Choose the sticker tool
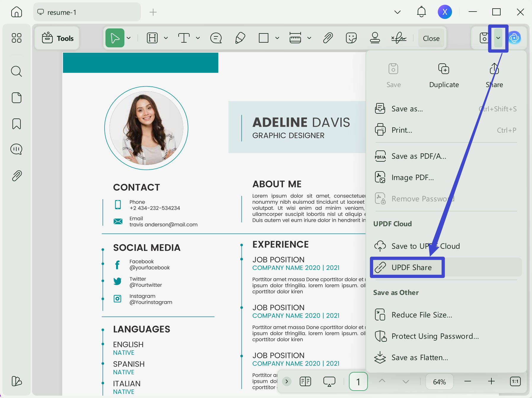Image resolution: width=532 pixels, height=398 pixels. tap(351, 38)
